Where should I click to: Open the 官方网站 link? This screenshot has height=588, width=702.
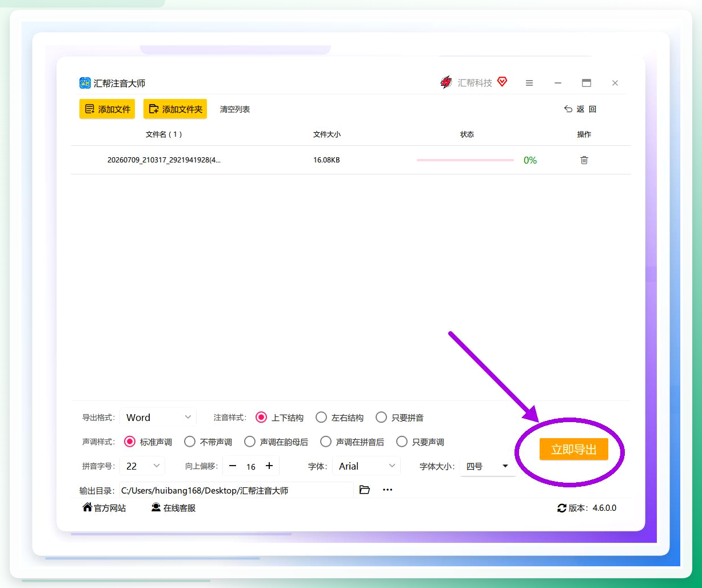tap(110, 508)
